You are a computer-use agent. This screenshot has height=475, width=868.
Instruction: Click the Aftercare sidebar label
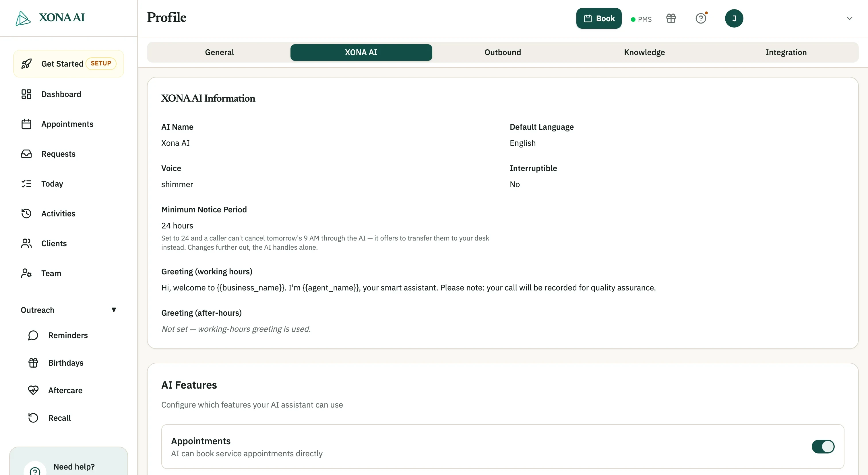(x=65, y=390)
